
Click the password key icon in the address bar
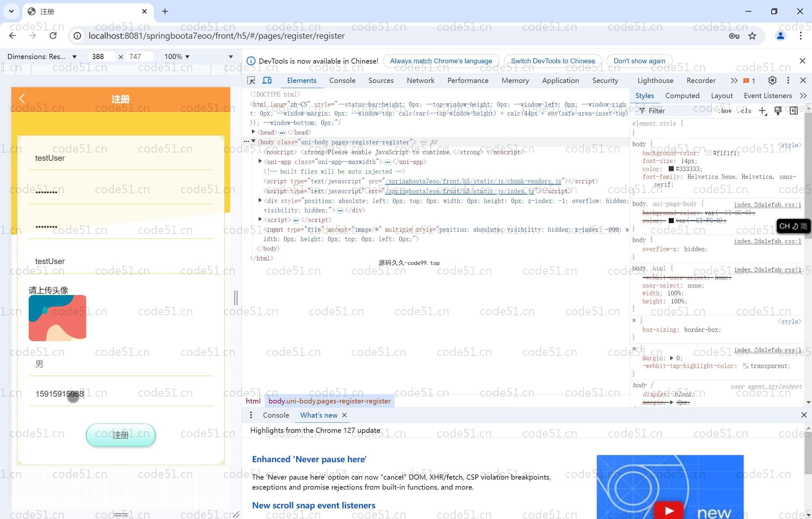click(x=734, y=36)
